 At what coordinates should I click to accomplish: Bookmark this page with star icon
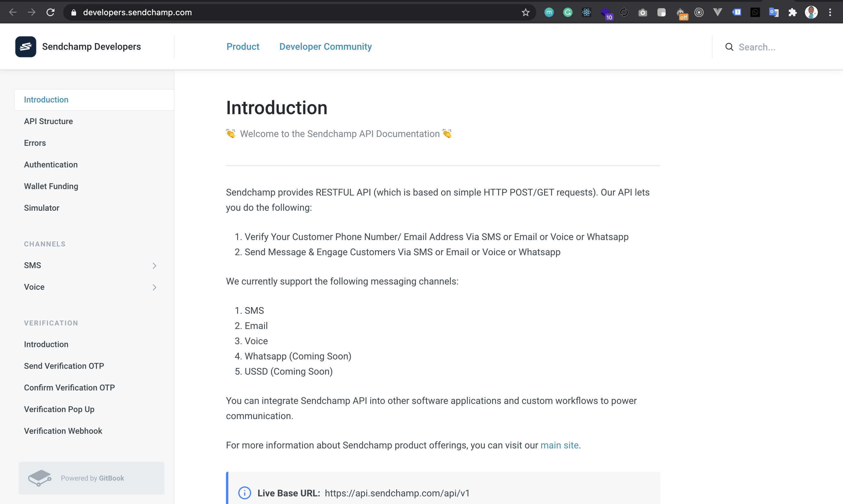[525, 13]
